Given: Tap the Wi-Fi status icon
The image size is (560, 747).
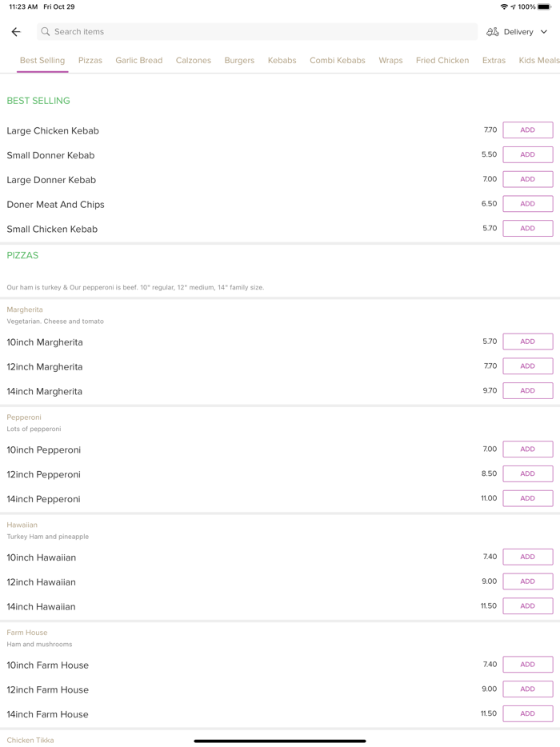Looking at the screenshot, I should click(x=504, y=6).
